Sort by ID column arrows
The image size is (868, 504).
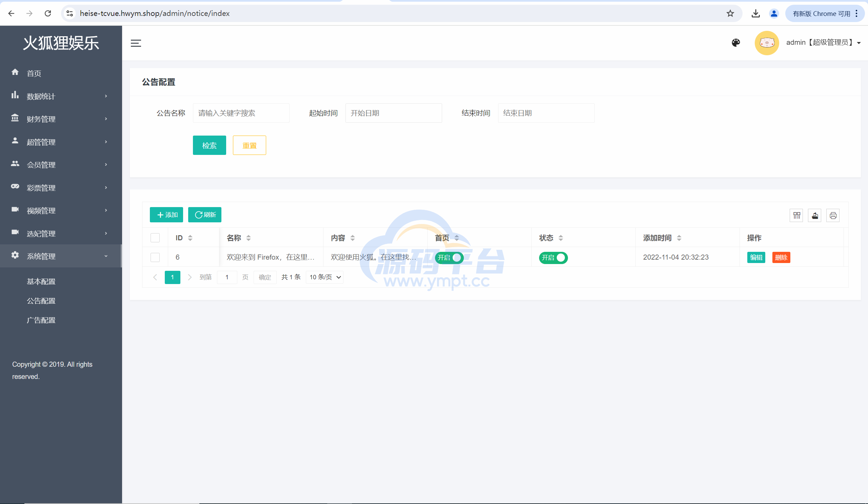[x=190, y=238]
